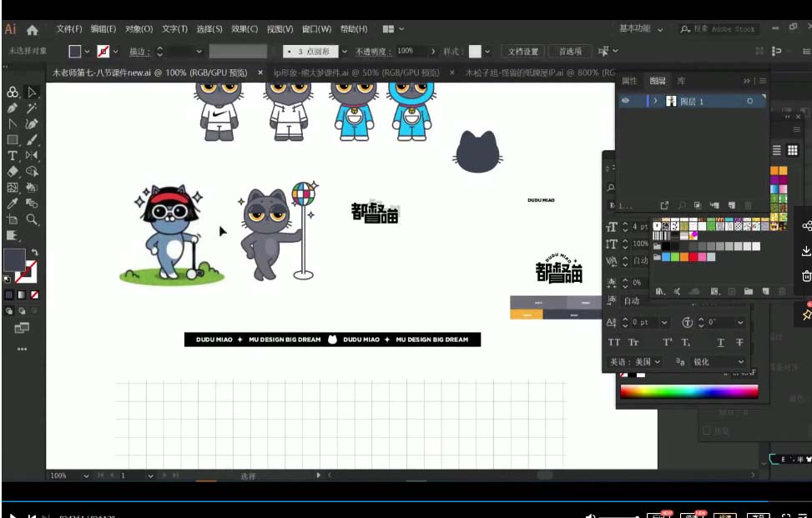Open the 3 点圆形 brush dropdown
This screenshot has width=812, height=518.
345,52
